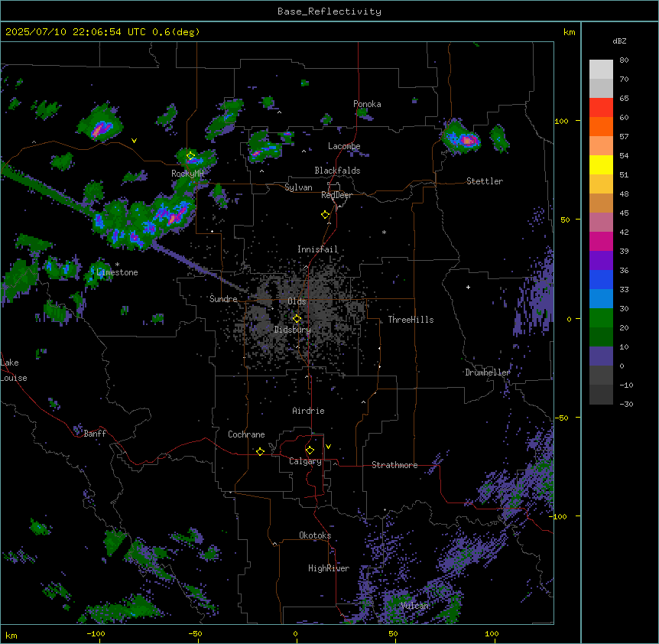Click the dBZ legend heading
The image size is (659, 644).
(x=619, y=41)
